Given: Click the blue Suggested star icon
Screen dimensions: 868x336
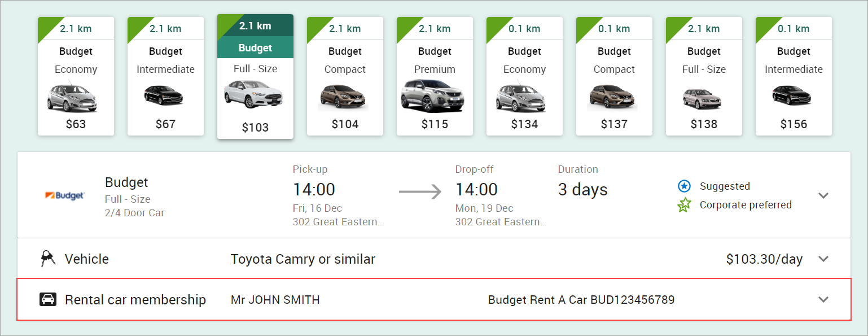Looking at the screenshot, I should pos(684,186).
